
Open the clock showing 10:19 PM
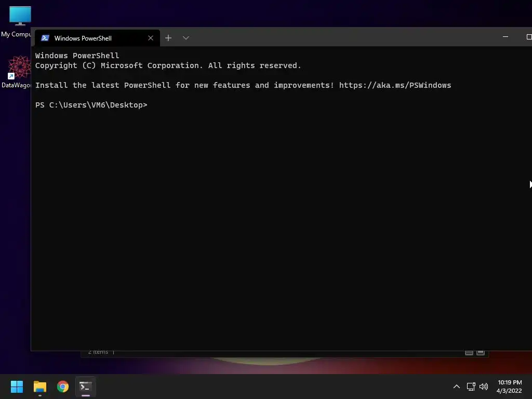509,387
